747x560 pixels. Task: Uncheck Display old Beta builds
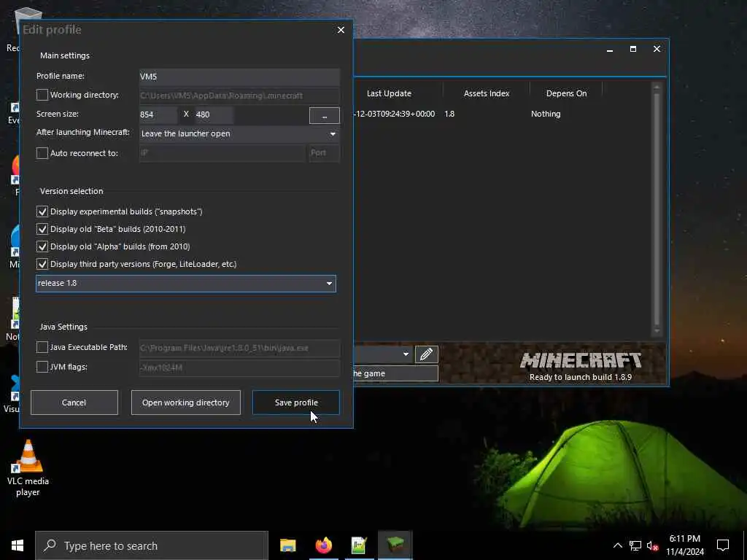click(x=42, y=229)
